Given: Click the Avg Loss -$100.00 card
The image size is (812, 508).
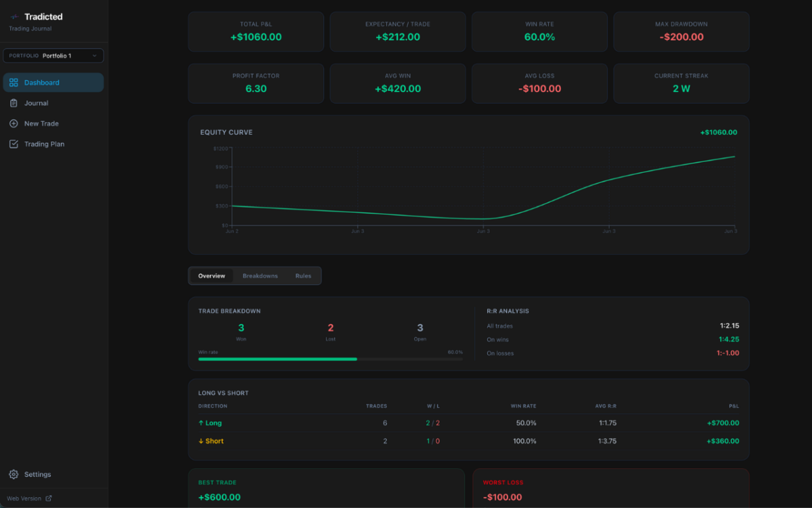Looking at the screenshot, I should click(x=539, y=83).
